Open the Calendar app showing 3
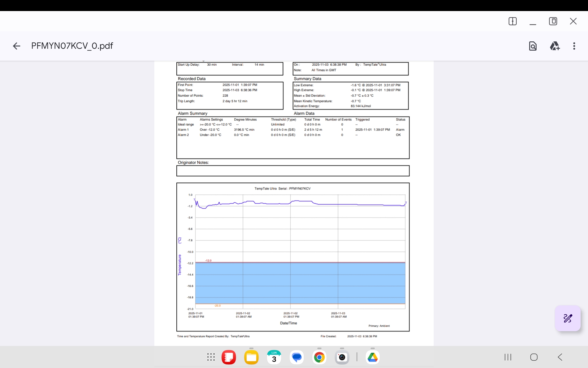Viewport: 588px width, 368px height. (274, 357)
